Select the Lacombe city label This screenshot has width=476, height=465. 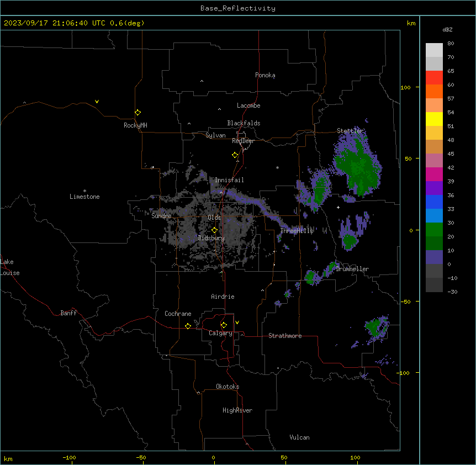(248, 105)
